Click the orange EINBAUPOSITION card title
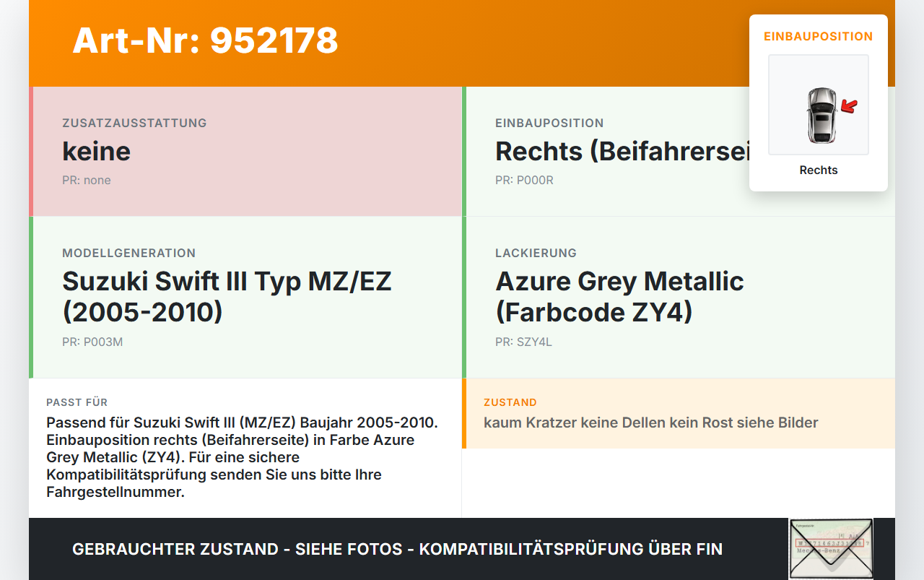This screenshot has width=924, height=580. pyautogui.click(x=819, y=36)
